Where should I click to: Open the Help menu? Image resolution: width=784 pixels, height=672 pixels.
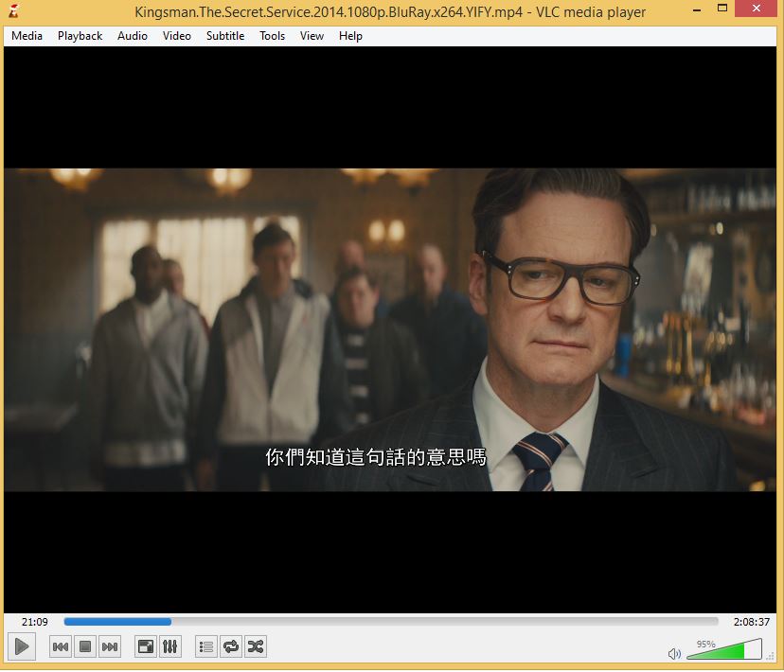pyautogui.click(x=350, y=36)
